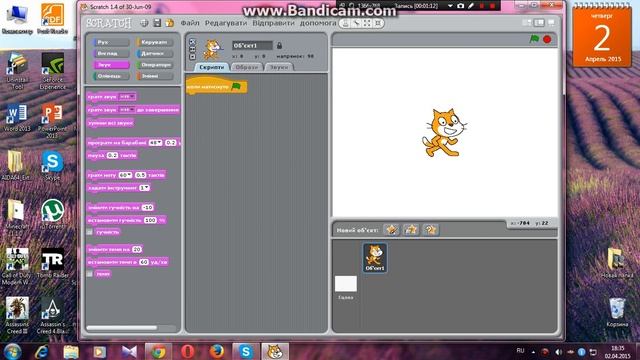Tick the темп tempo reporter checkbox

point(90,274)
